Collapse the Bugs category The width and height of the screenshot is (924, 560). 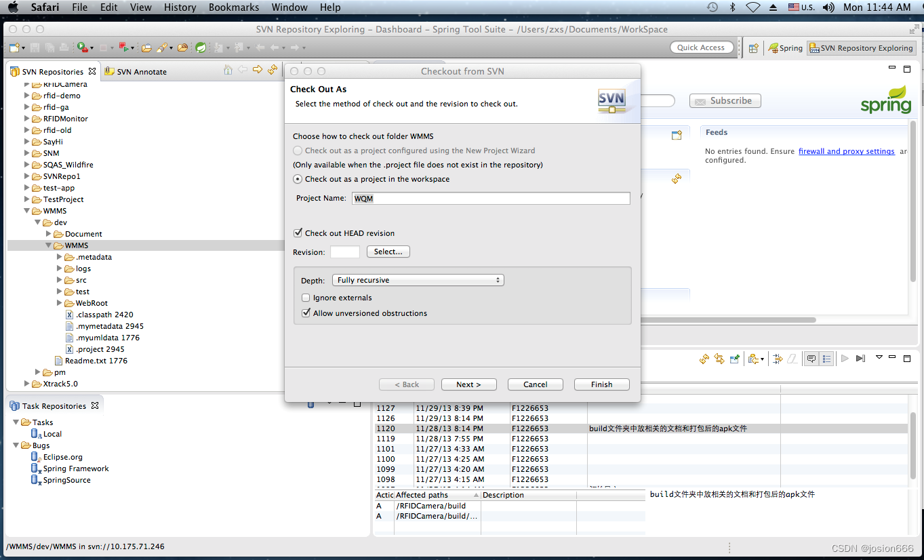tap(16, 445)
